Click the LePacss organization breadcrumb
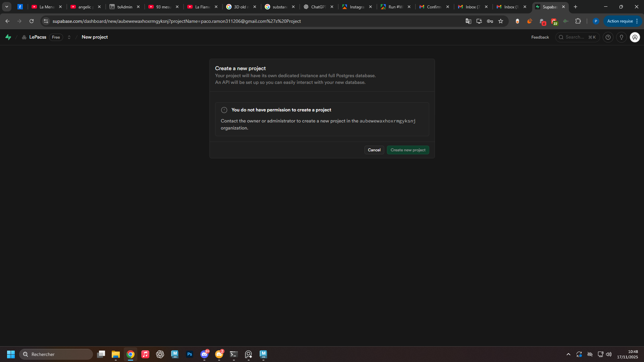 38,37
